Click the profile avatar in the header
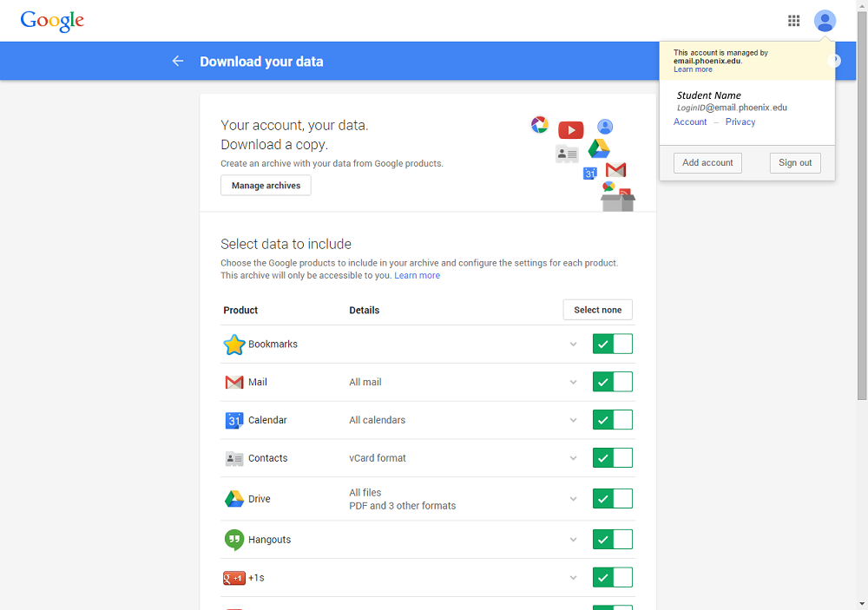This screenshot has width=868, height=610. point(825,20)
